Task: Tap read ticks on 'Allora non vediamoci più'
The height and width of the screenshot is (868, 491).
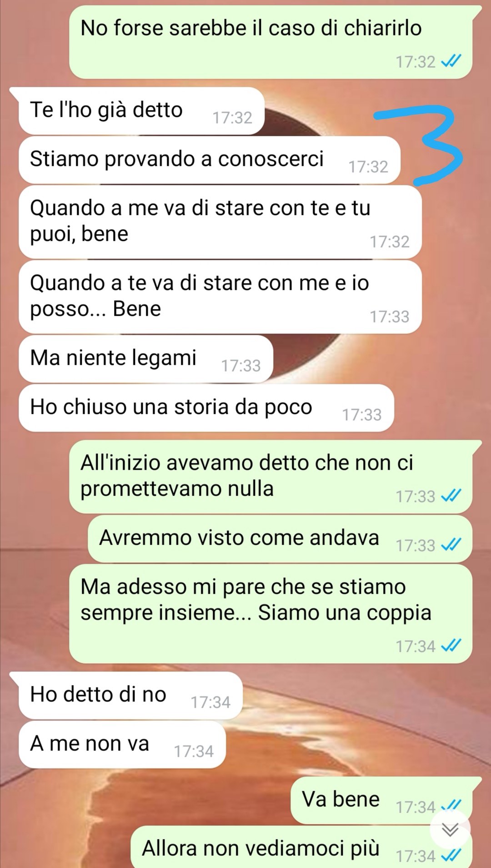Action: 451,856
